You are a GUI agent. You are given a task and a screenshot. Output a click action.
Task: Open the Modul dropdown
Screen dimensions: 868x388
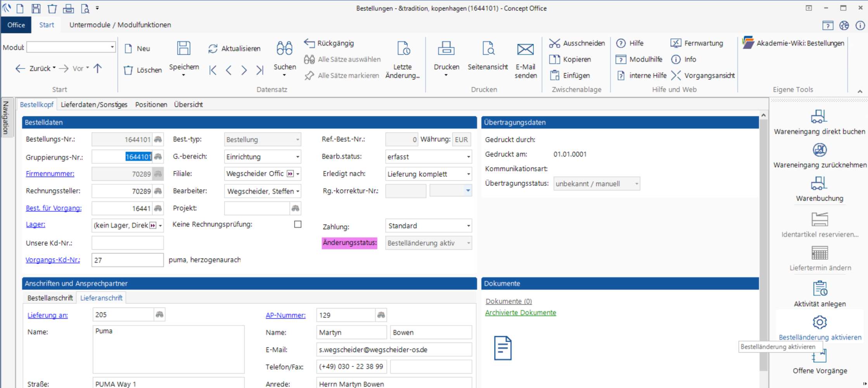click(x=112, y=47)
